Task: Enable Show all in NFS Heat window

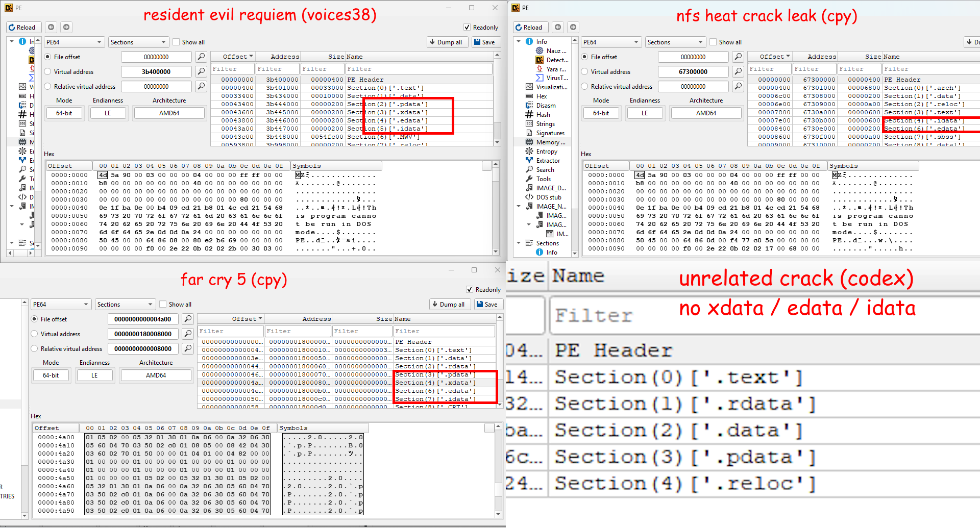Action: pyautogui.click(x=713, y=42)
